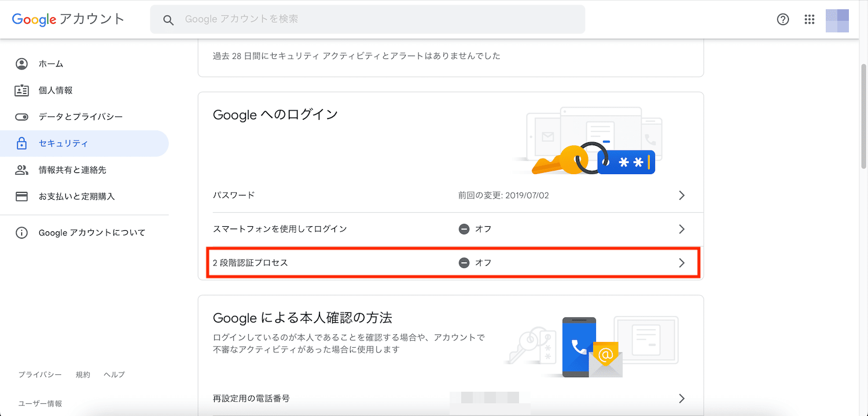
Task: Click the お支払いと定期購入 card icon
Action: point(21,197)
